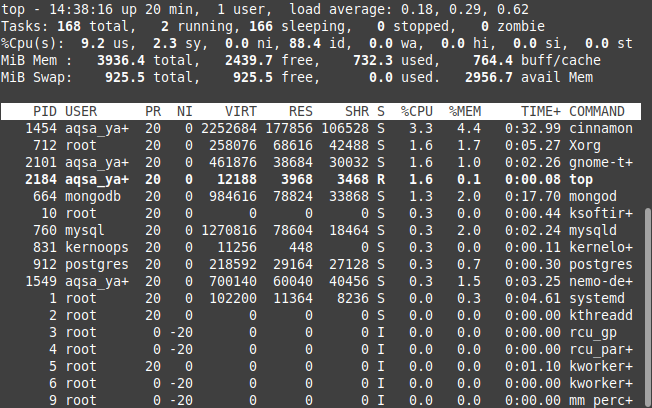The width and height of the screenshot is (652, 408).
Task: Click the 'ksoftir+' command text
Action: point(601,213)
